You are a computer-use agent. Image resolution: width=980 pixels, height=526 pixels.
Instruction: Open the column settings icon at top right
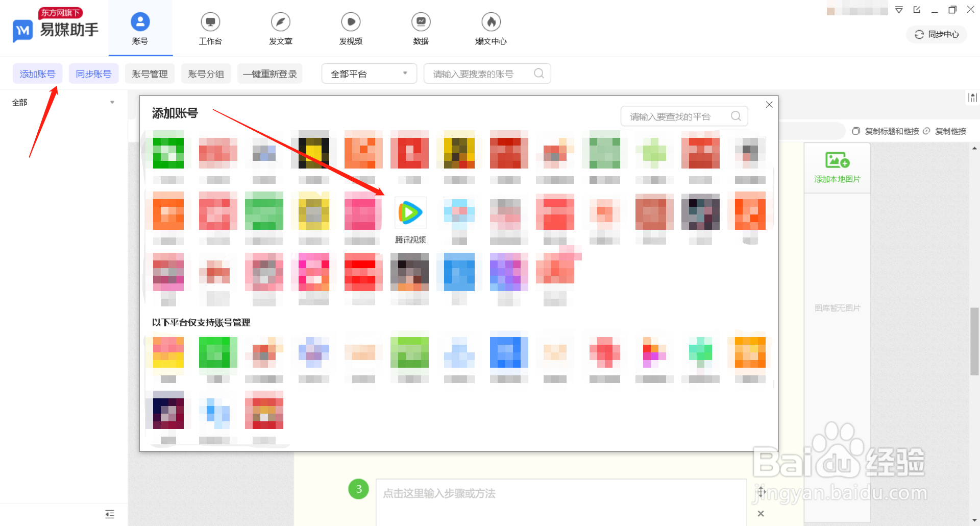click(972, 98)
